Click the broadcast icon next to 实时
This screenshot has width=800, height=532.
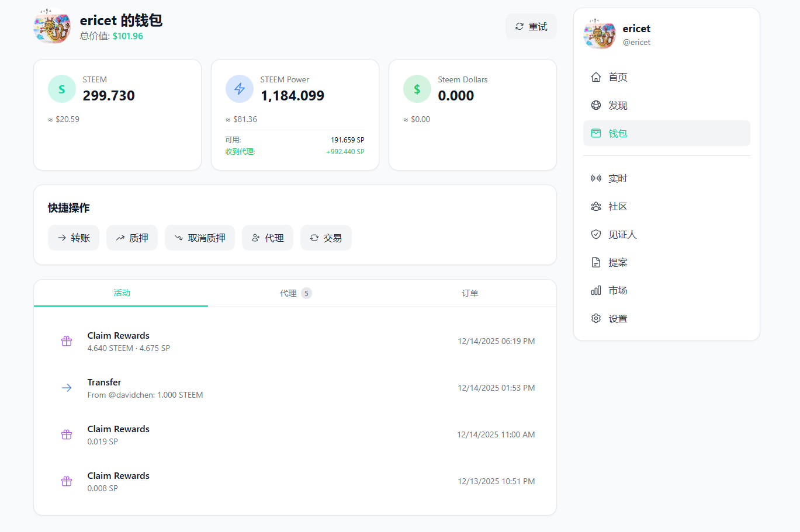[x=596, y=178]
